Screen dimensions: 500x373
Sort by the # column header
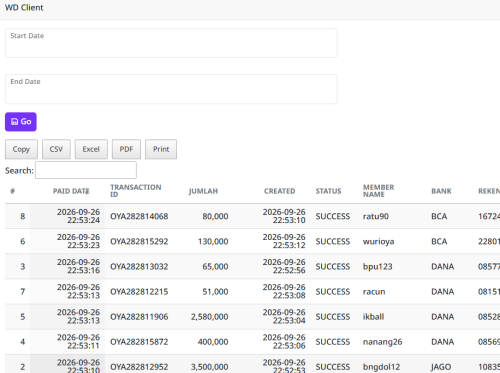(x=13, y=191)
